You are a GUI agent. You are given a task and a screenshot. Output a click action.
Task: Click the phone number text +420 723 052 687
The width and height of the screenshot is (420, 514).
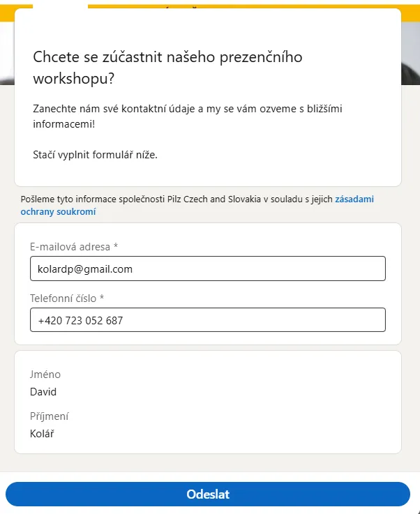[x=81, y=320]
